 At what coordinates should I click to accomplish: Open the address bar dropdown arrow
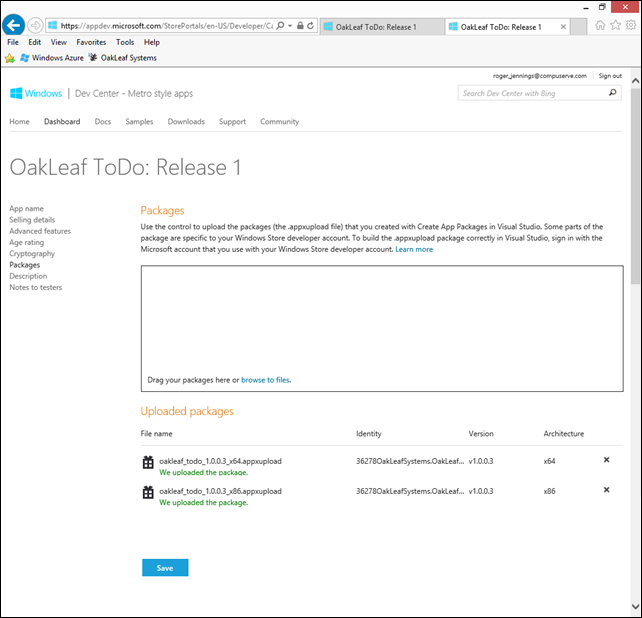(290, 25)
